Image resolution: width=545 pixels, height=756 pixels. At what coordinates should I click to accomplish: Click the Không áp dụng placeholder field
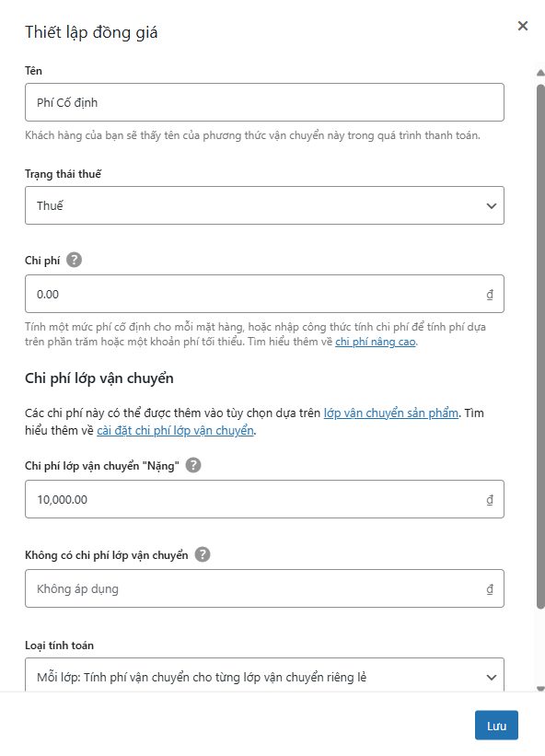pos(264,588)
